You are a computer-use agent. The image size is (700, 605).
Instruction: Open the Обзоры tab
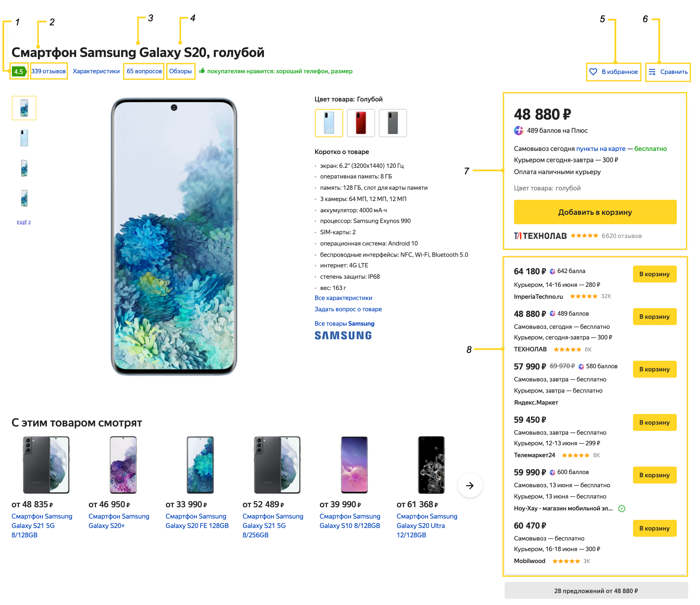(x=180, y=71)
